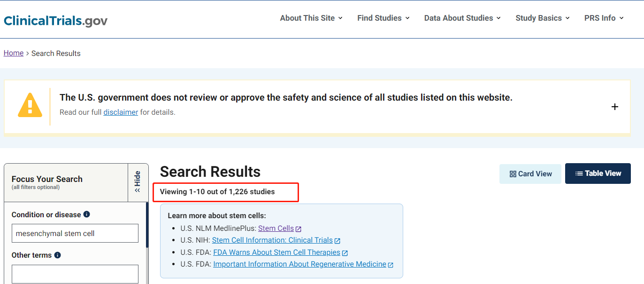The image size is (644, 284).
Task: Click info icon beside Condition or disease
Action: 86,214
